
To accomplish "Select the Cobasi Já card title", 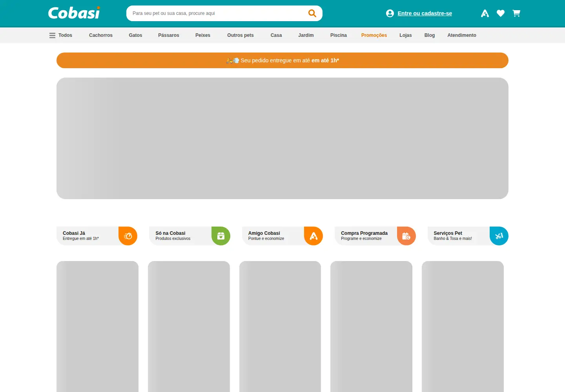I will [74, 233].
